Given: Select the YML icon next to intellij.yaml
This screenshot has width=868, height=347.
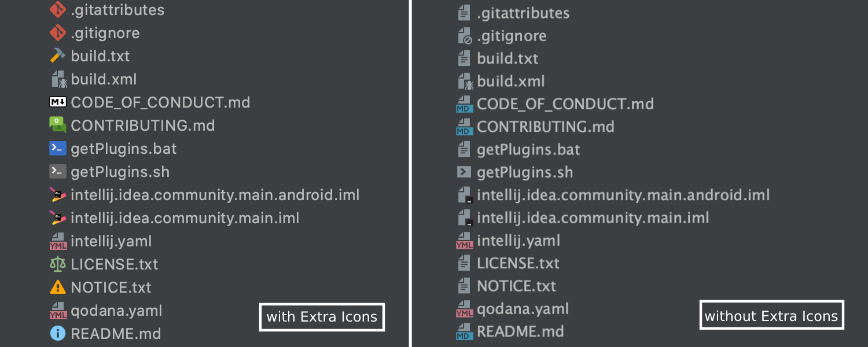Looking at the screenshot, I should 58,241.
